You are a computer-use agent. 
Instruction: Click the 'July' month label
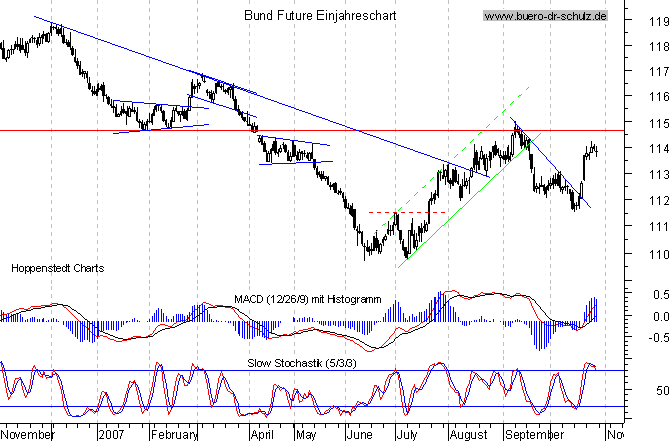(407, 435)
